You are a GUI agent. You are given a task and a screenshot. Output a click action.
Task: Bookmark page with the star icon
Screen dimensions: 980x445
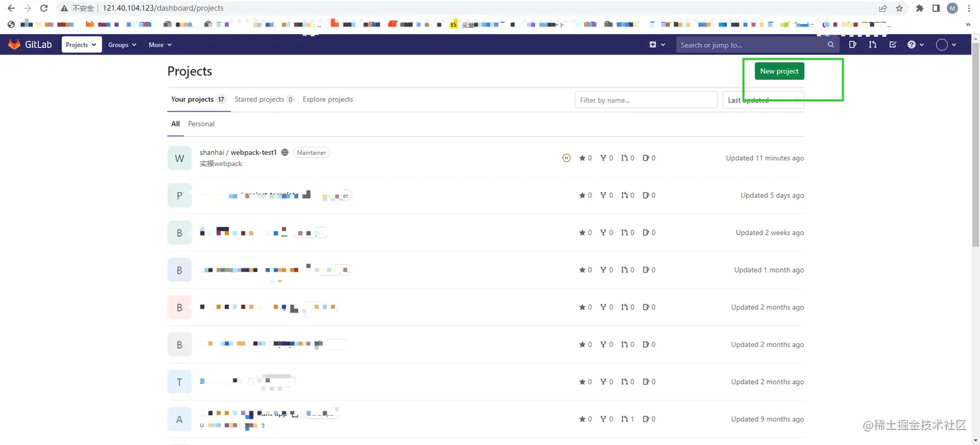pyautogui.click(x=900, y=8)
